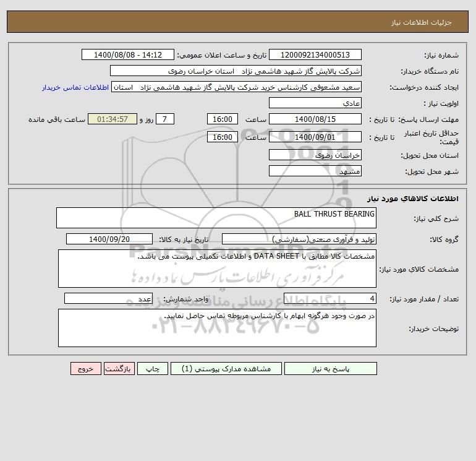Open مشاهده مدارک پیوستی (1) button

click(226, 369)
